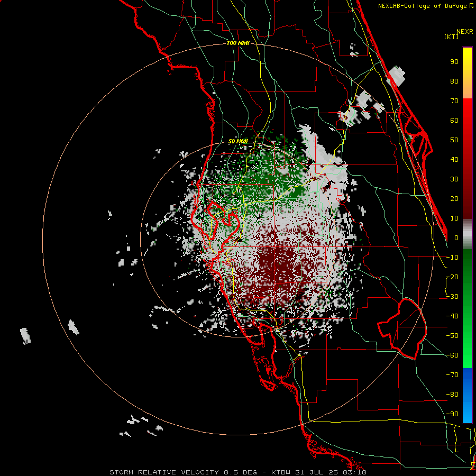The height and width of the screenshot is (476, 476).
Task: Click the -10 value on the velocity scale
Action: 452,258
